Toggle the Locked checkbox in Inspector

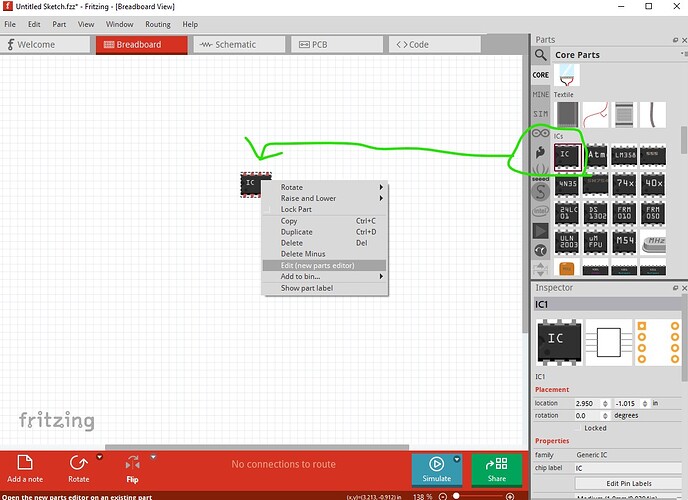click(578, 428)
